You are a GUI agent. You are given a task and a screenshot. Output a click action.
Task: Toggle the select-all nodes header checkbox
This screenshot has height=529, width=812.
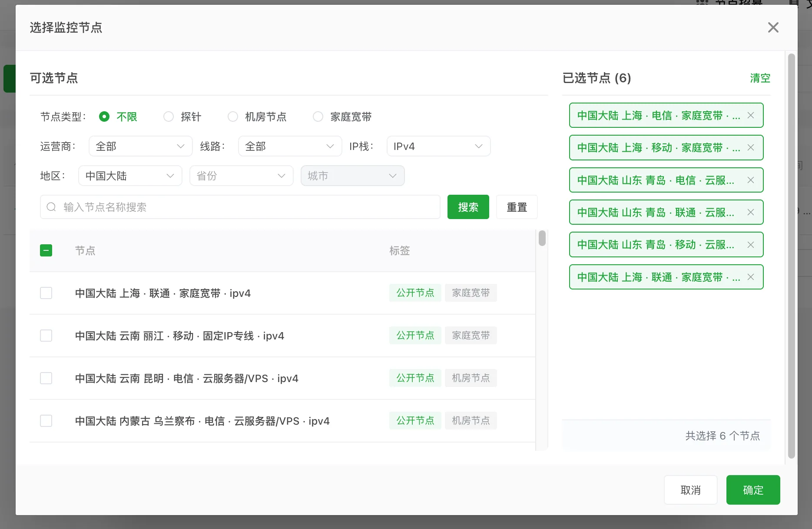46,250
